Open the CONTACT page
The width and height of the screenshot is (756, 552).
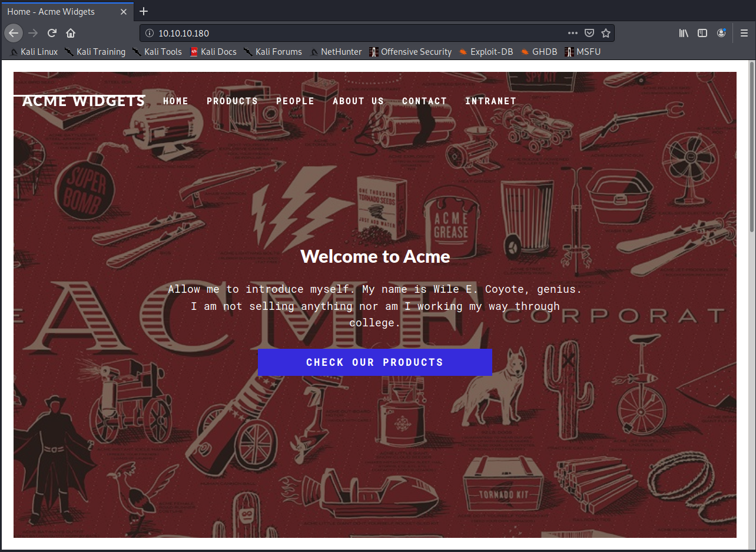[x=424, y=101]
